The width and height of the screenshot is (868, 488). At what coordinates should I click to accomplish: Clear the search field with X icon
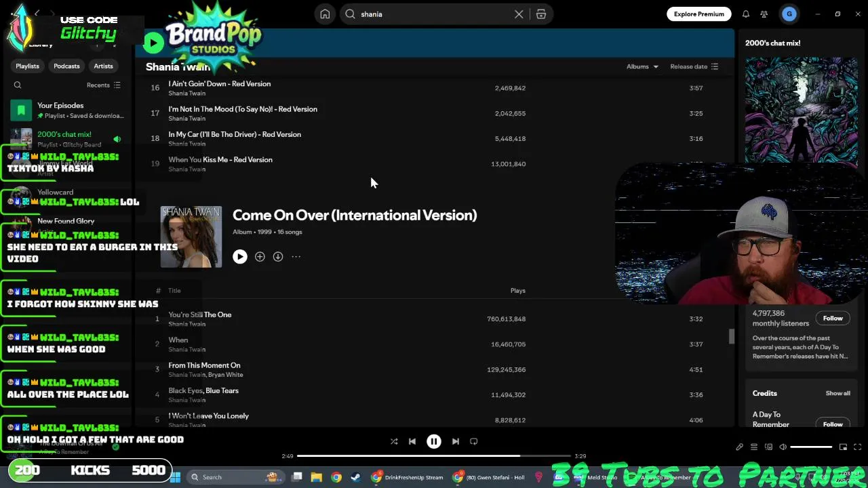[x=519, y=14]
